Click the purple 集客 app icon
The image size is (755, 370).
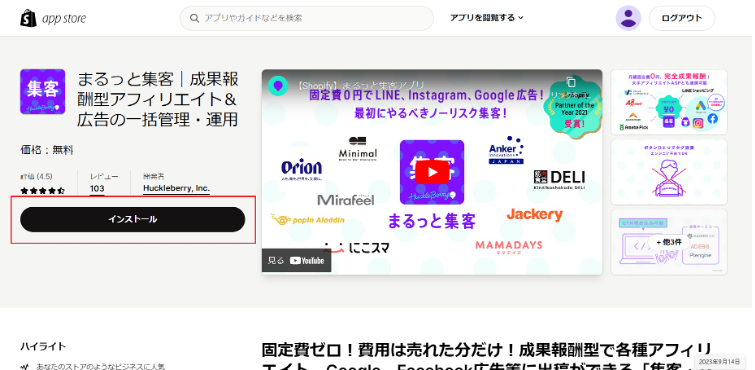click(x=42, y=92)
